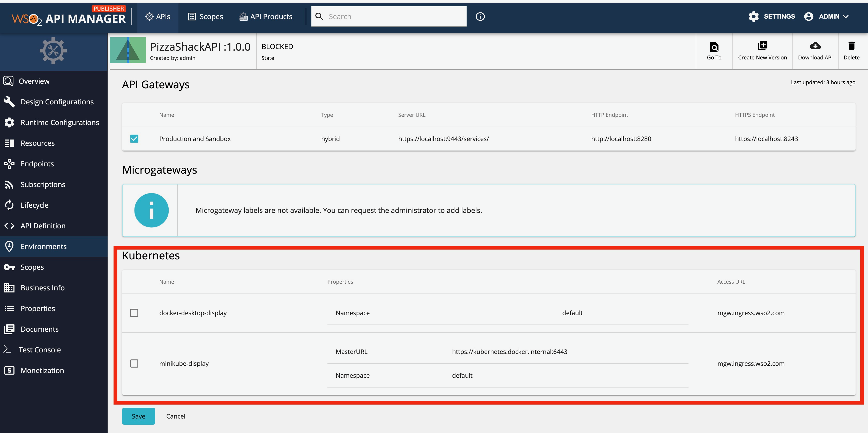Click the Properties list icon
Image resolution: width=868 pixels, height=433 pixels.
[x=9, y=308]
